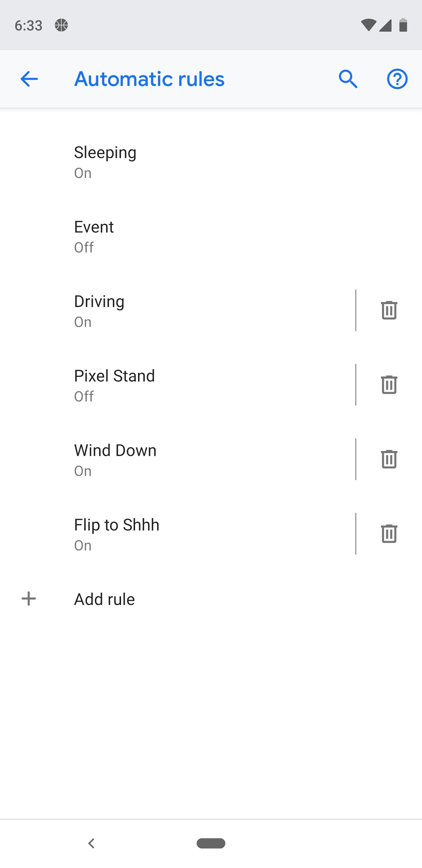
Task: Tap the basketball notification icon in the status bar
Action: [61, 25]
